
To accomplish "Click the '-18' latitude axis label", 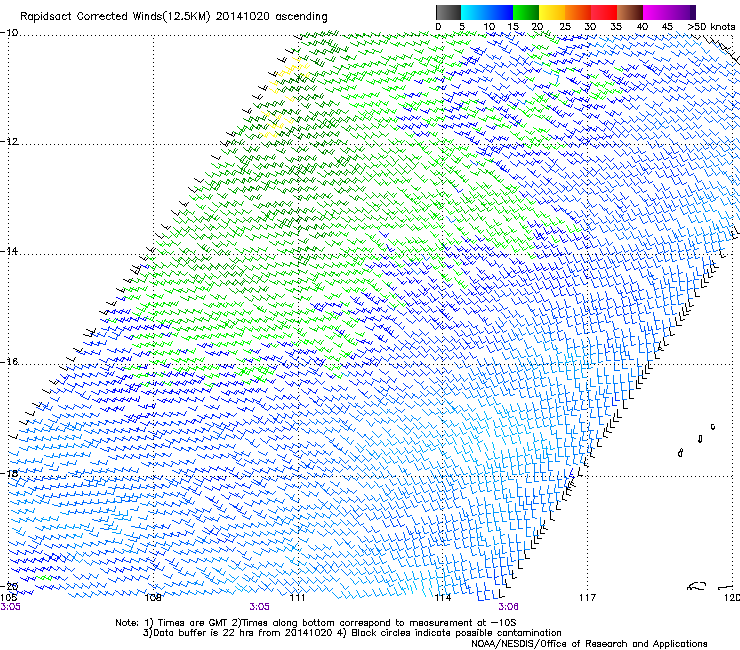I will tap(9, 473).
